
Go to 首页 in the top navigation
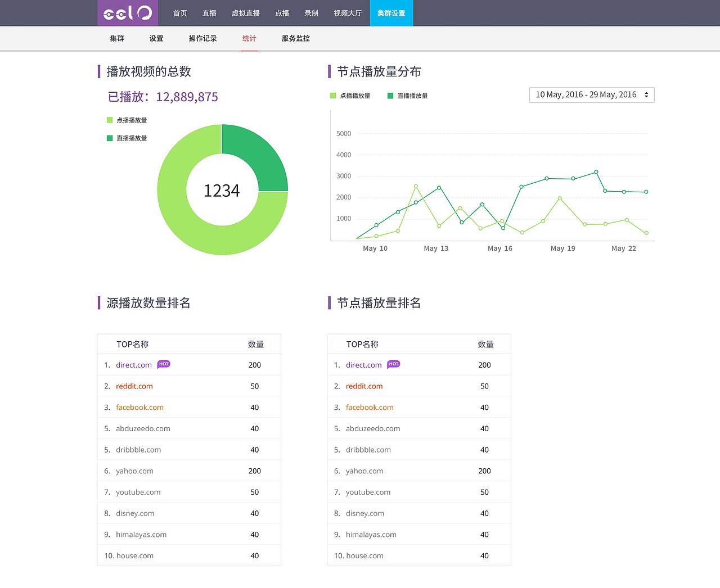[x=180, y=12]
